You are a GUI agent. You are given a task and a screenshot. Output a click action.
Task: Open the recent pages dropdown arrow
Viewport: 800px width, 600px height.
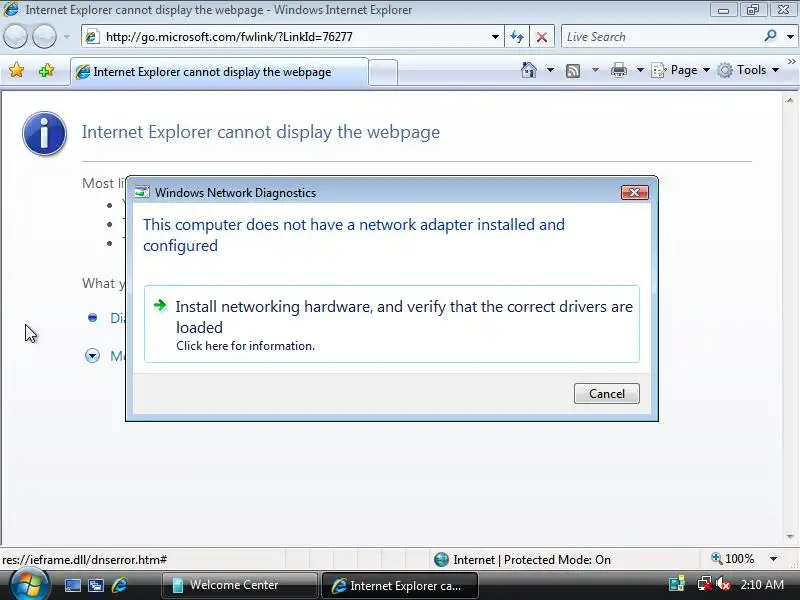(66, 37)
